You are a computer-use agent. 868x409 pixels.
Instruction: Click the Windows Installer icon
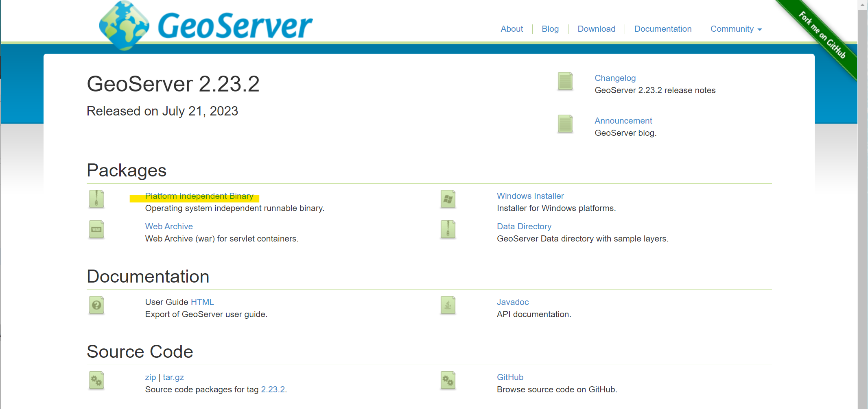pos(448,199)
